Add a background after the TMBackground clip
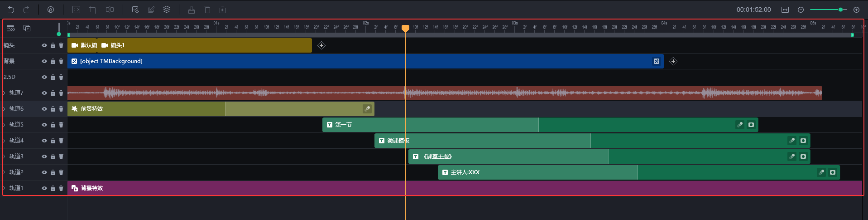 coord(673,61)
